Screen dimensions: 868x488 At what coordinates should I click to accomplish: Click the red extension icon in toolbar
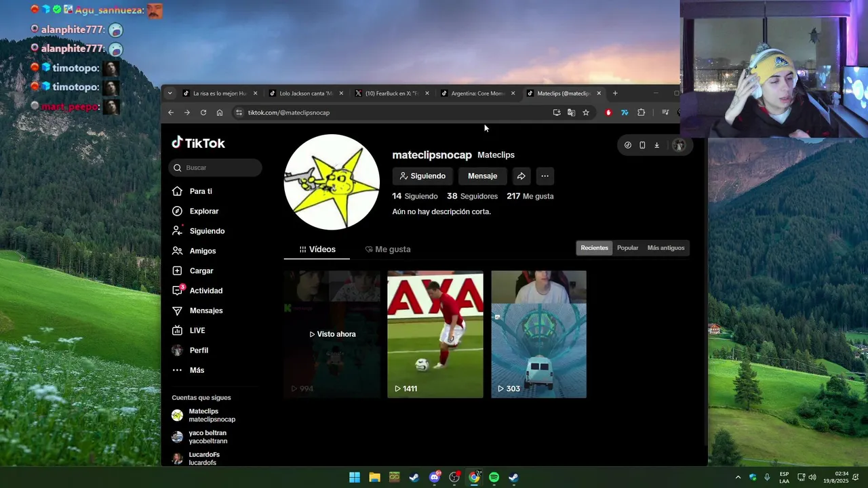click(608, 113)
